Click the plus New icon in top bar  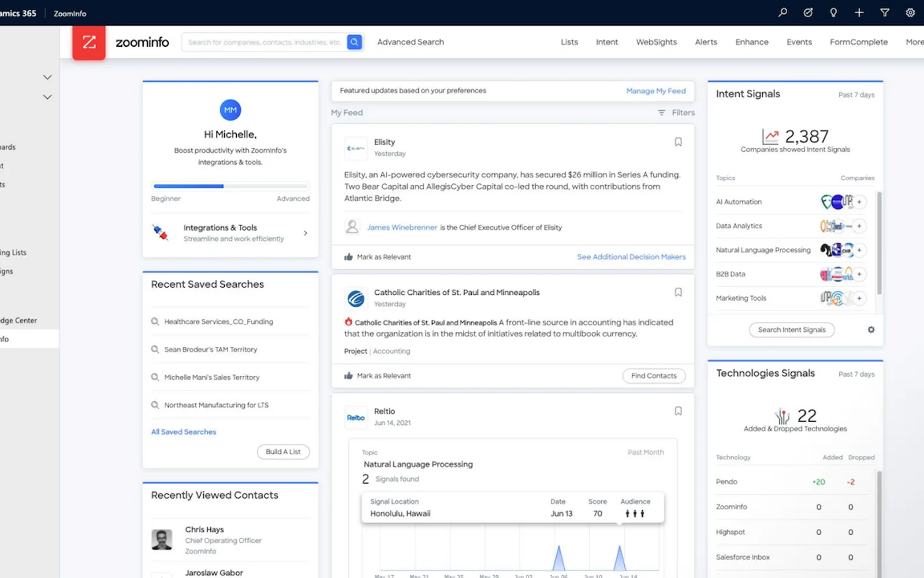(x=859, y=13)
